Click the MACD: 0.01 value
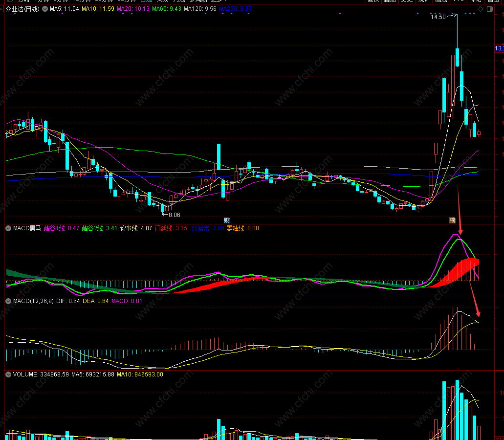This screenshot has height=440, width=504. point(127,301)
